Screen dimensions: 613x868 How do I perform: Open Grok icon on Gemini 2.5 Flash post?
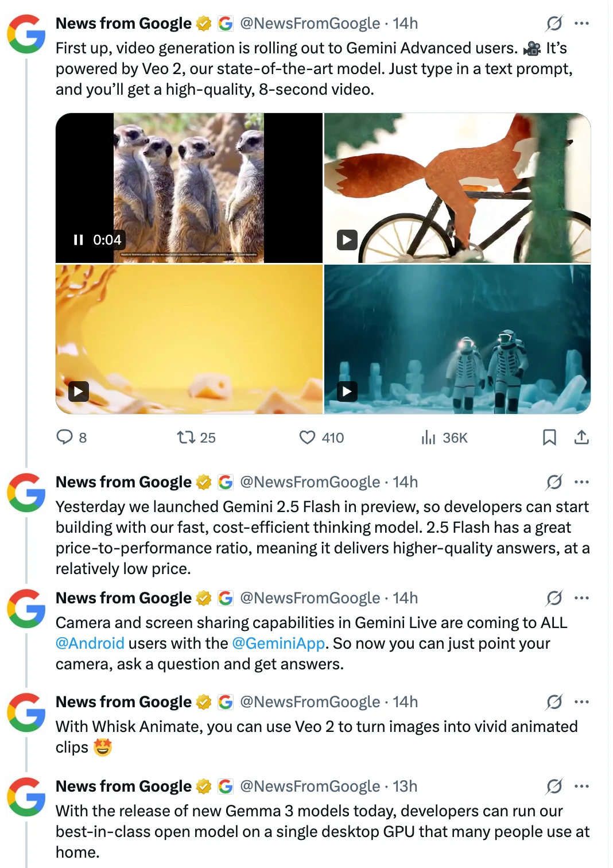coord(554,482)
